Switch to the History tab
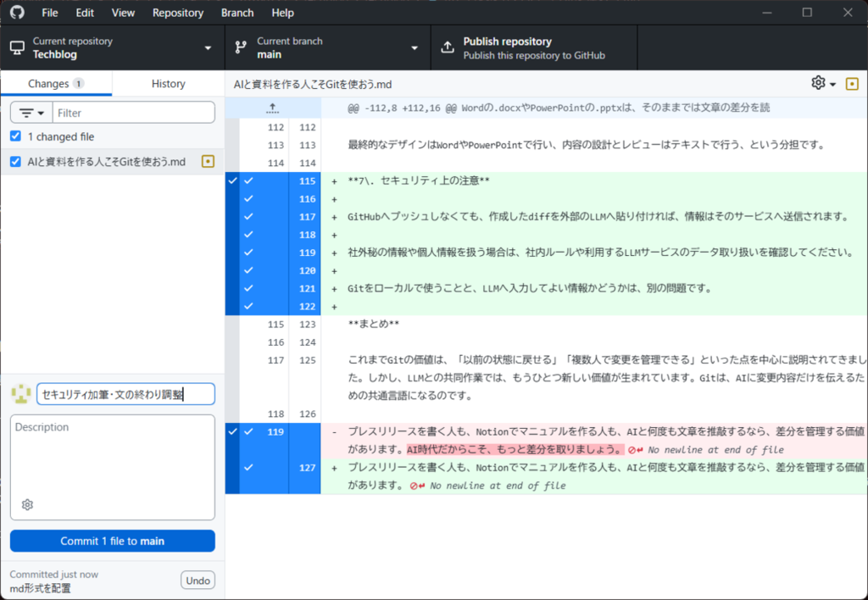Screen dimensions: 868x600 tap(169, 84)
